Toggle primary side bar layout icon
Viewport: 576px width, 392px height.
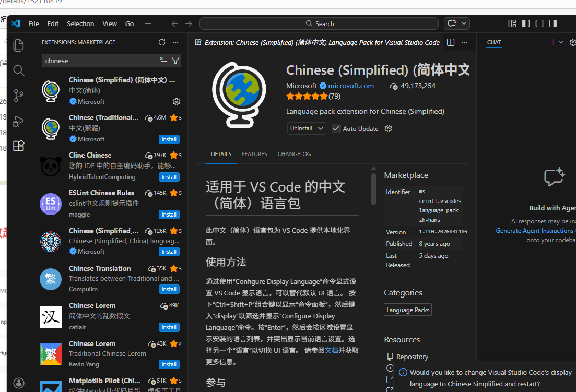pos(526,23)
